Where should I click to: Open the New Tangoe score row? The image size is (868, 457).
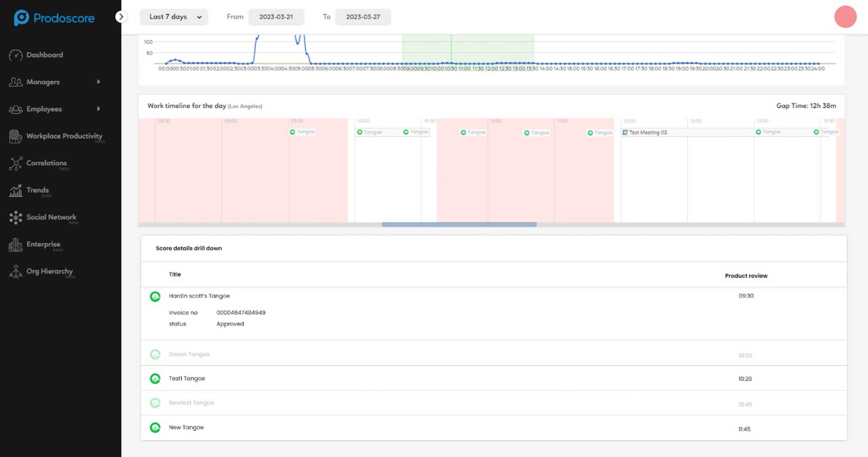[x=186, y=427]
